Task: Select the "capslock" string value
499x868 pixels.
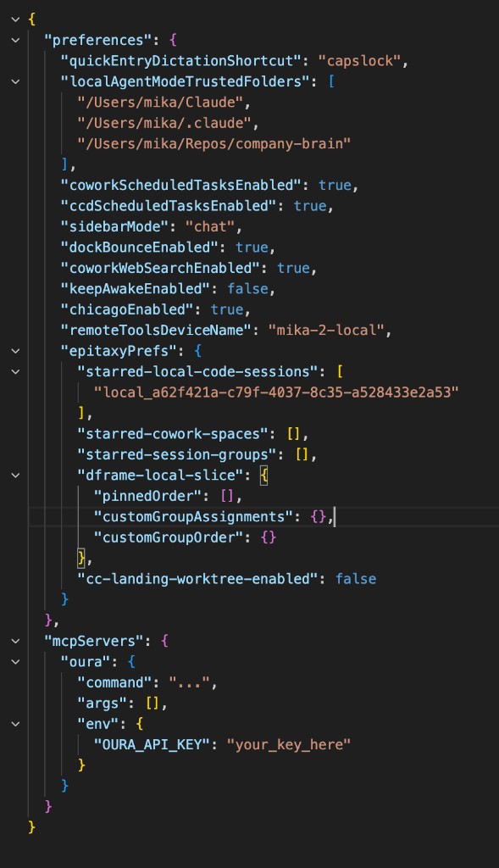Action: 359,61
